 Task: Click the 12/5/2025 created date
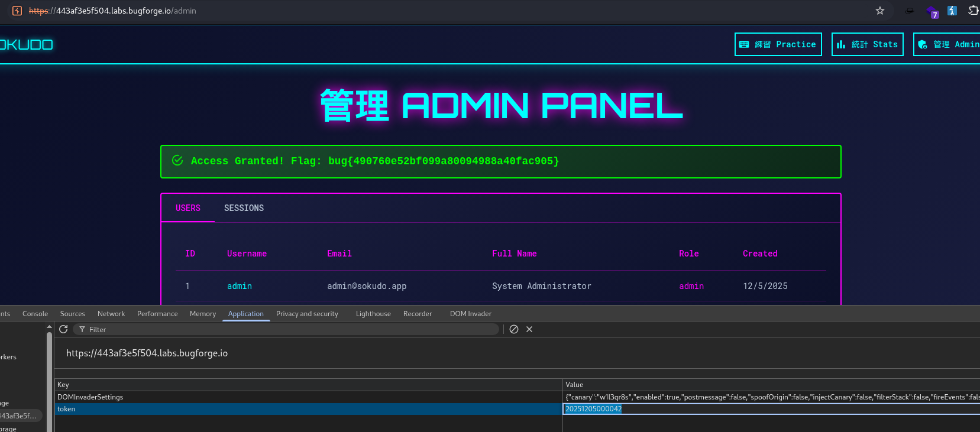tap(765, 286)
